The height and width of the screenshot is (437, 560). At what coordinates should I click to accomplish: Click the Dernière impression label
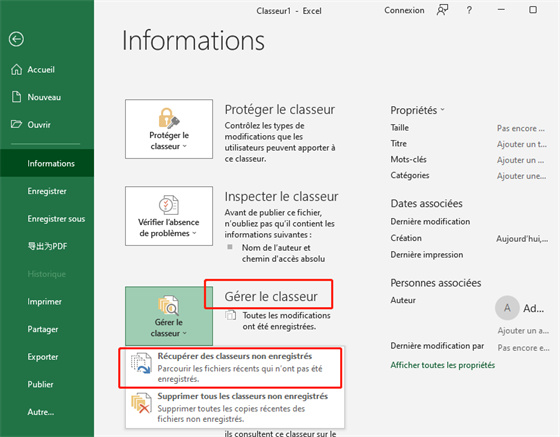click(427, 255)
